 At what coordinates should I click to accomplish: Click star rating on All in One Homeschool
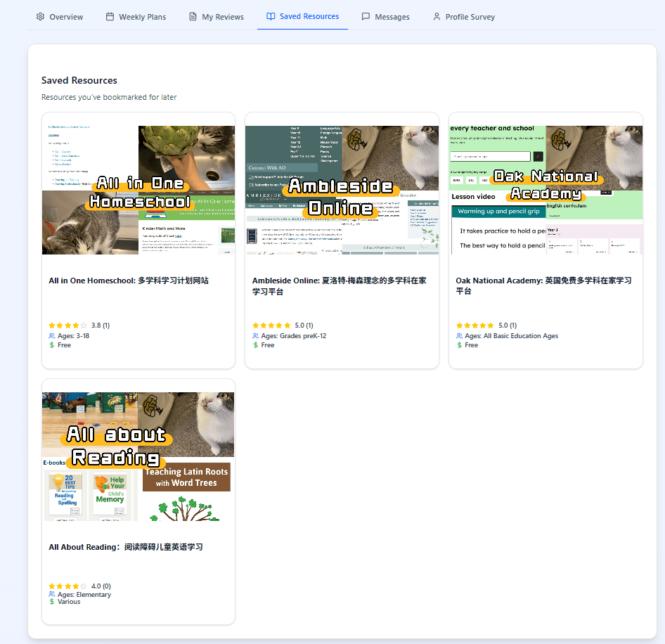tap(67, 326)
